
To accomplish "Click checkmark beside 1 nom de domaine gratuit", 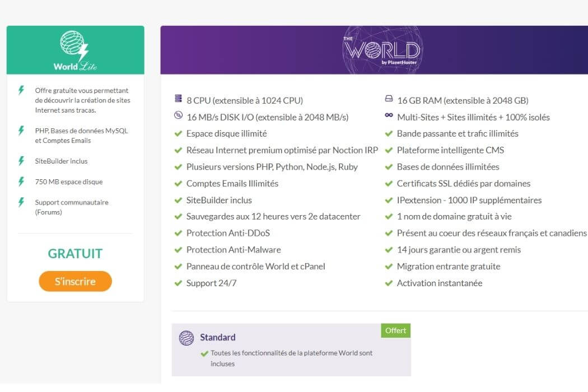I will pos(389,217).
